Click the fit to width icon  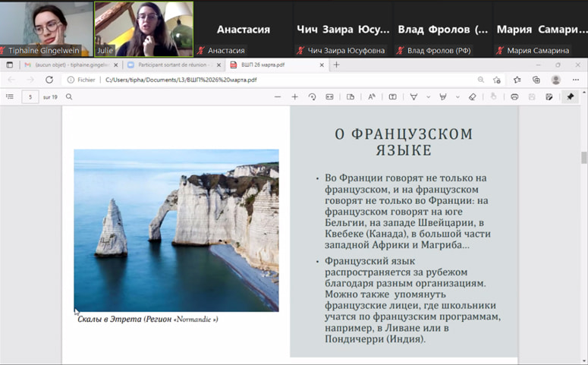pos(329,97)
